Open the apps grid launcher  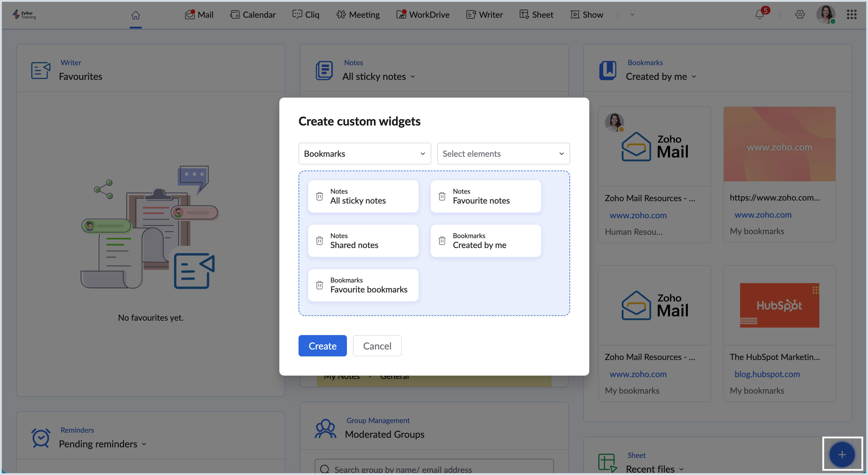pyautogui.click(x=852, y=14)
